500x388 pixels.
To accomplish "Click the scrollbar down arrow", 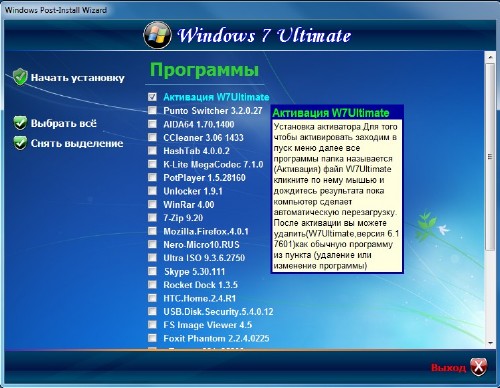I will pos(490,343).
